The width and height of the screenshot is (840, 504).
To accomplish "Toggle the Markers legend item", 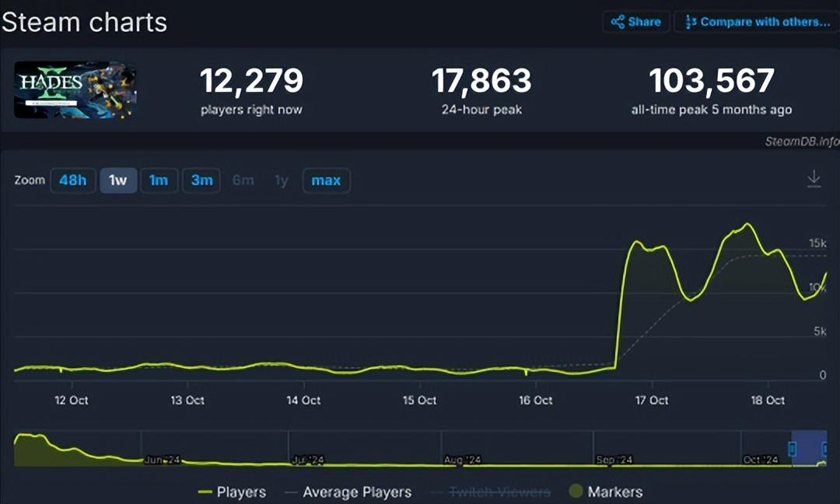I will click(605, 492).
